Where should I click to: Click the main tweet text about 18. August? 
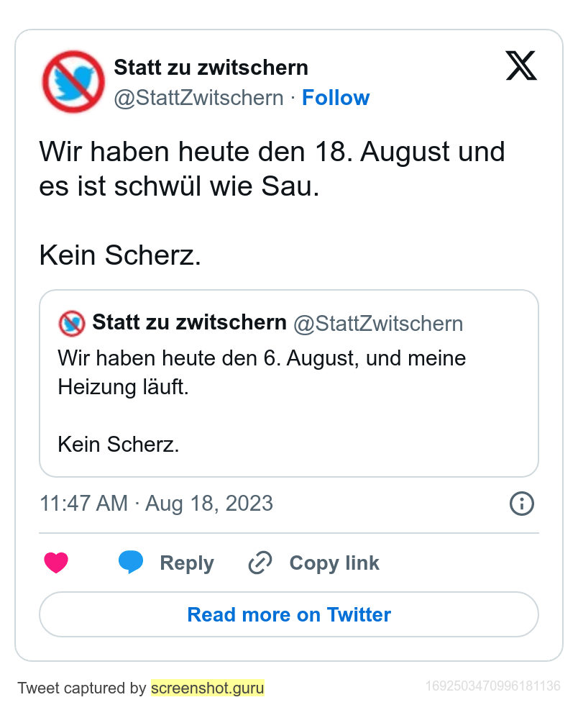pos(272,170)
